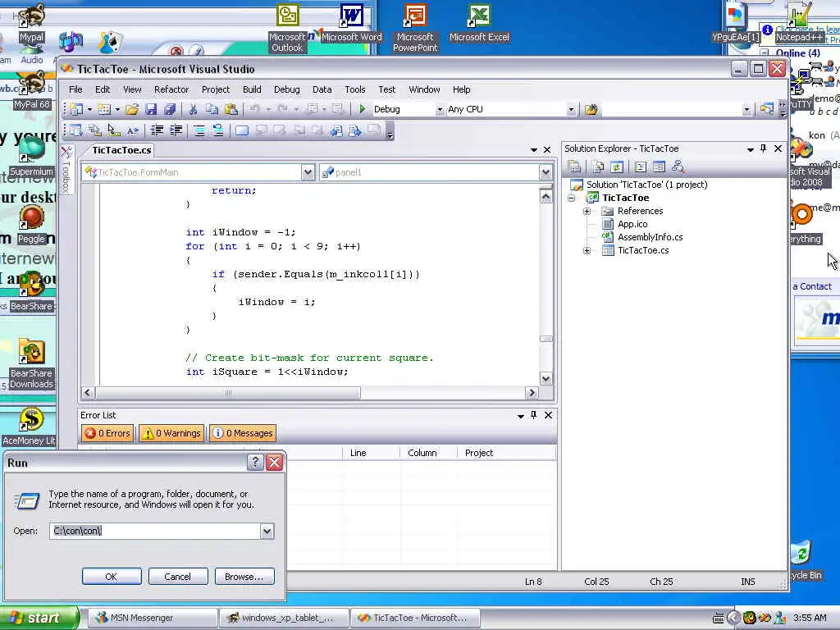Click Show All Files in Solution Explorer
Screen dimensions: 840x630
point(598,167)
